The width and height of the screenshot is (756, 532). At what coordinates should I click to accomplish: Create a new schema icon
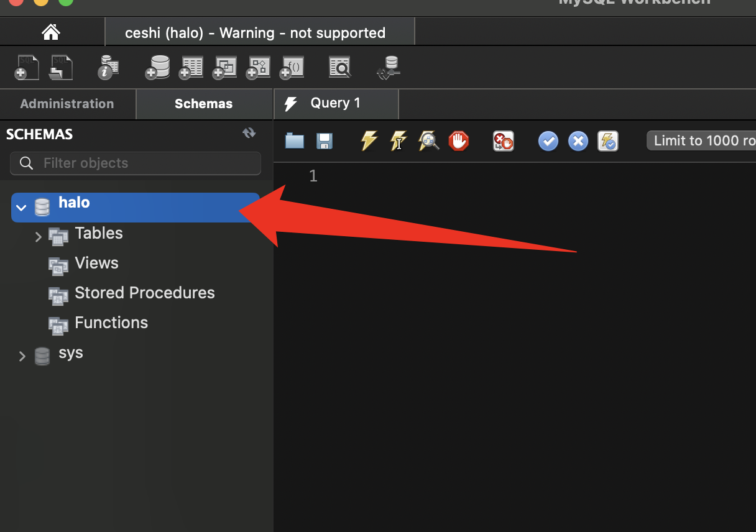[x=158, y=68]
